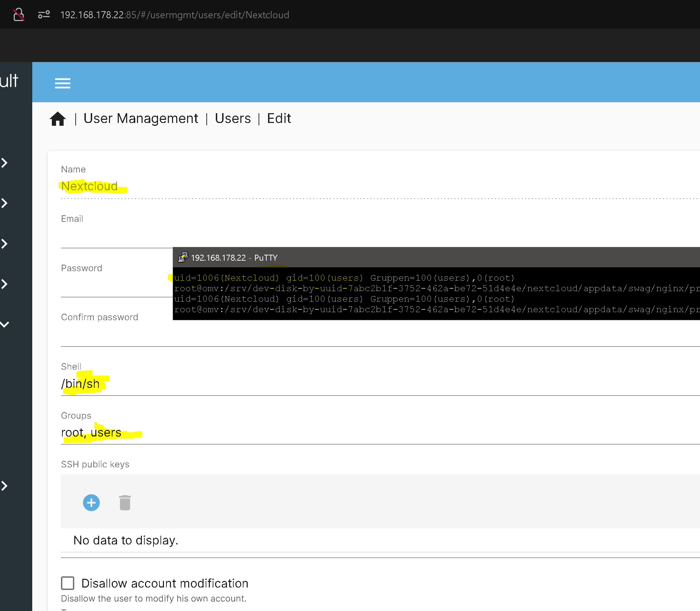Go to Users breadcrumb
The image size is (700, 611).
[233, 119]
